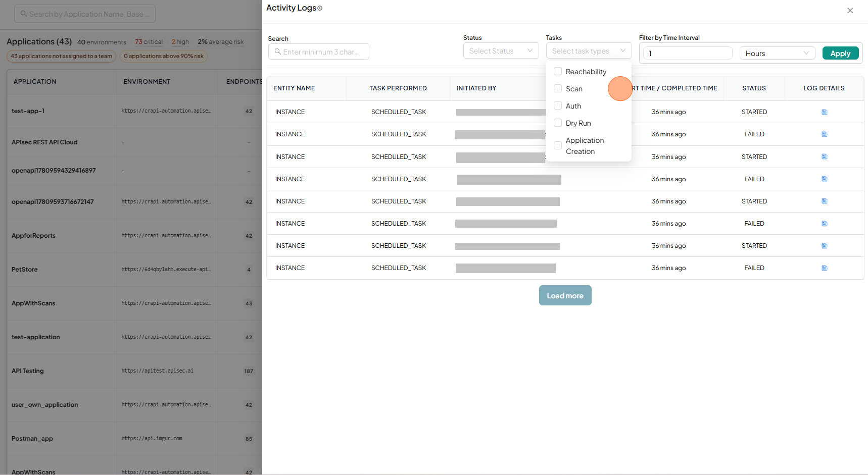Check the Dry Run task option
Image resolution: width=868 pixels, height=475 pixels.
[558, 123]
